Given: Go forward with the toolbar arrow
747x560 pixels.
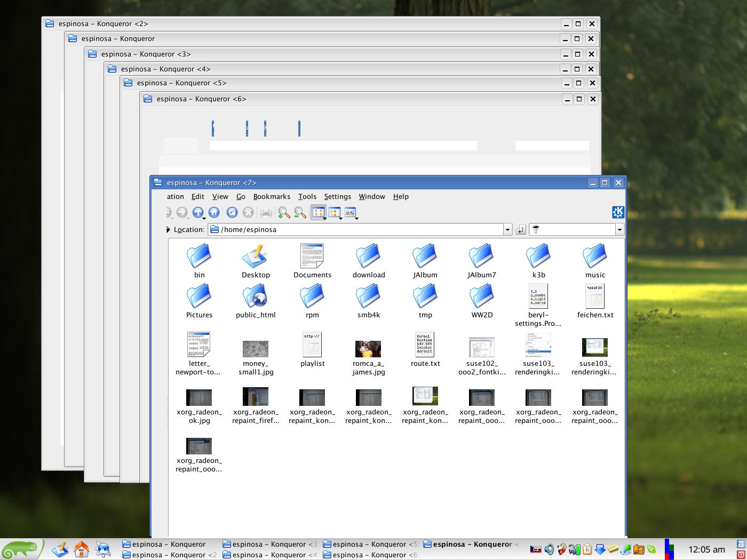Looking at the screenshot, I should [182, 212].
